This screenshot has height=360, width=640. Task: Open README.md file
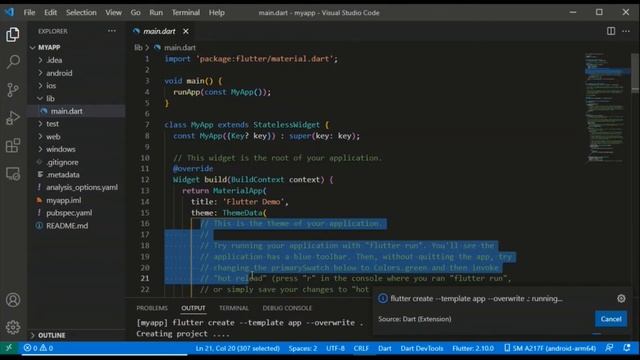coord(67,226)
